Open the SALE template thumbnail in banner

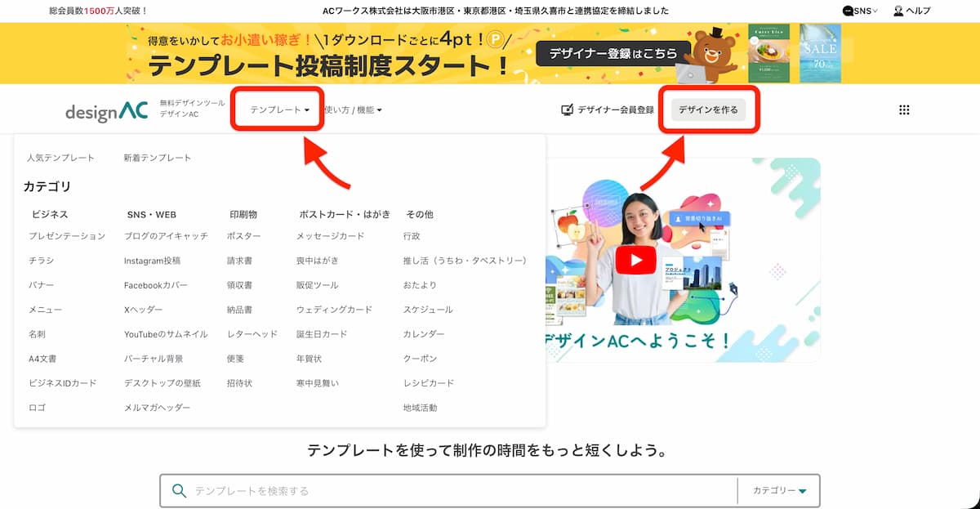tap(820, 53)
